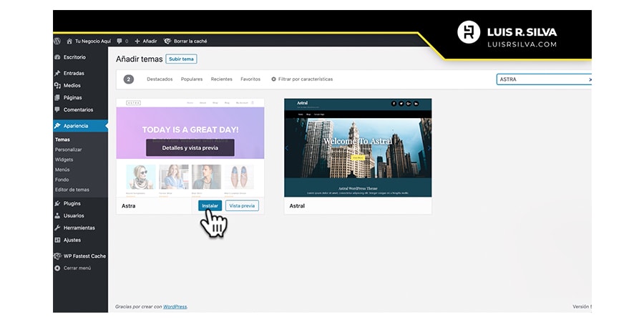Click the Usuarios person icon

click(57, 215)
